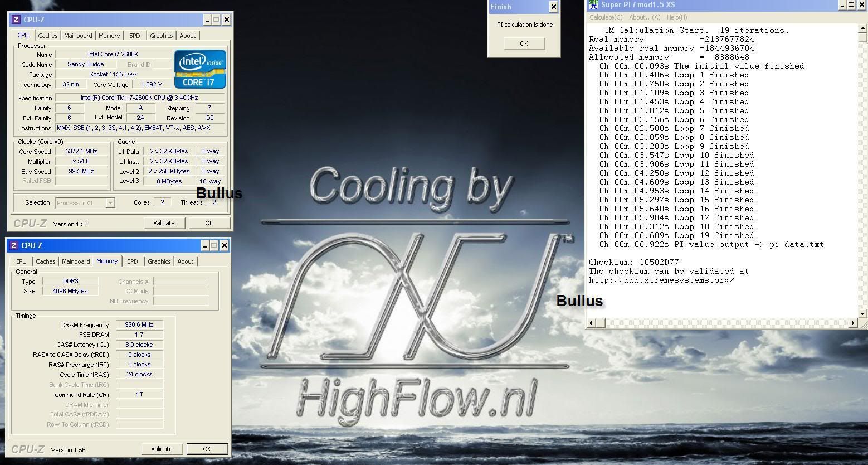Open the Help(H) menu in Super PI

coord(677,17)
